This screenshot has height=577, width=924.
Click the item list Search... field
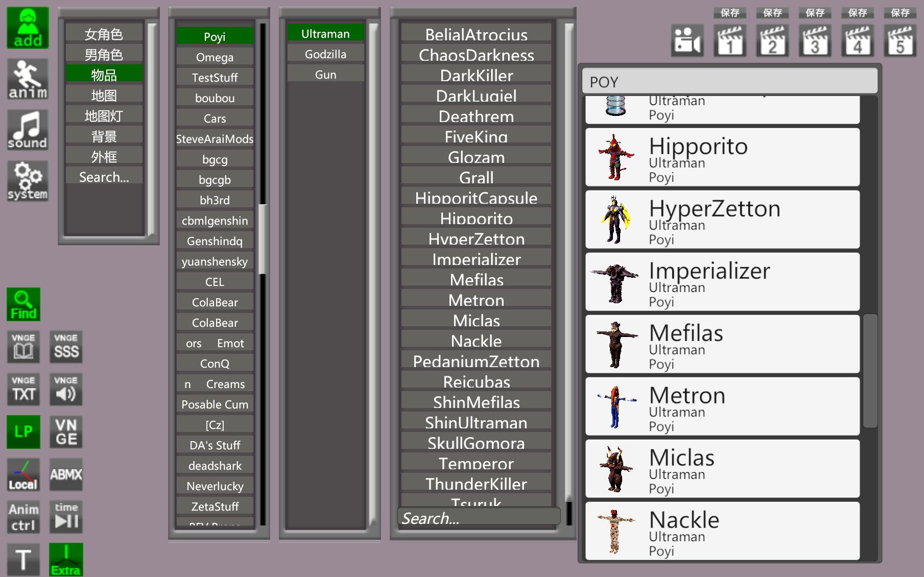click(479, 517)
